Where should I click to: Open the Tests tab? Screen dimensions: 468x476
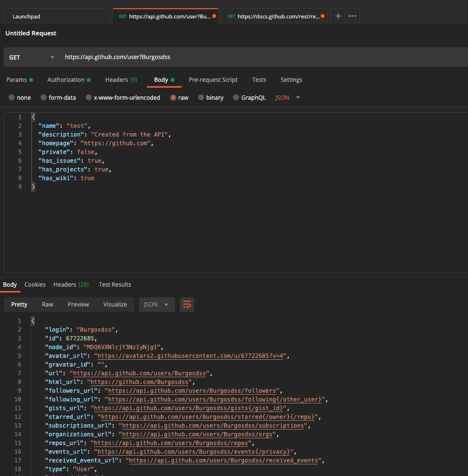tap(259, 80)
